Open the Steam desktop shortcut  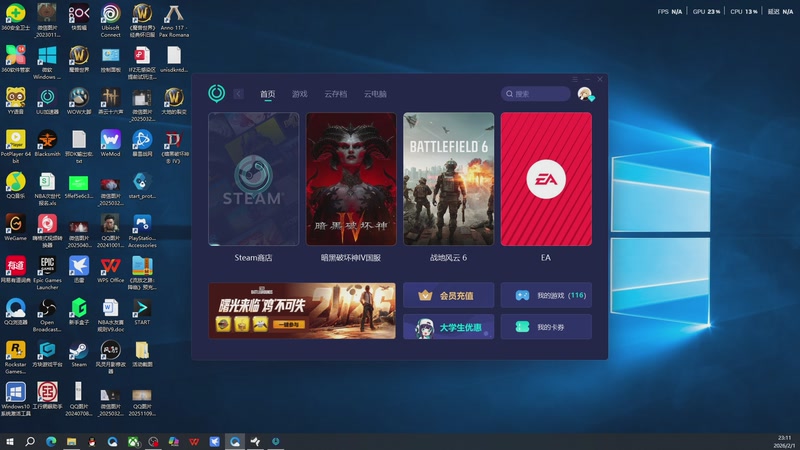coord(79,354)
